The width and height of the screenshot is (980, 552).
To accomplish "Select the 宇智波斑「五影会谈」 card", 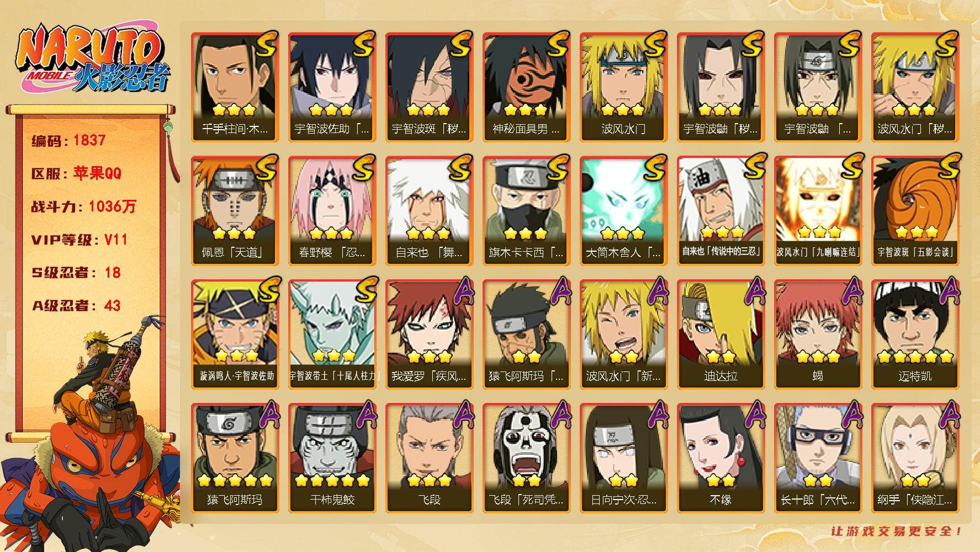I will click(x=915, y=210).
